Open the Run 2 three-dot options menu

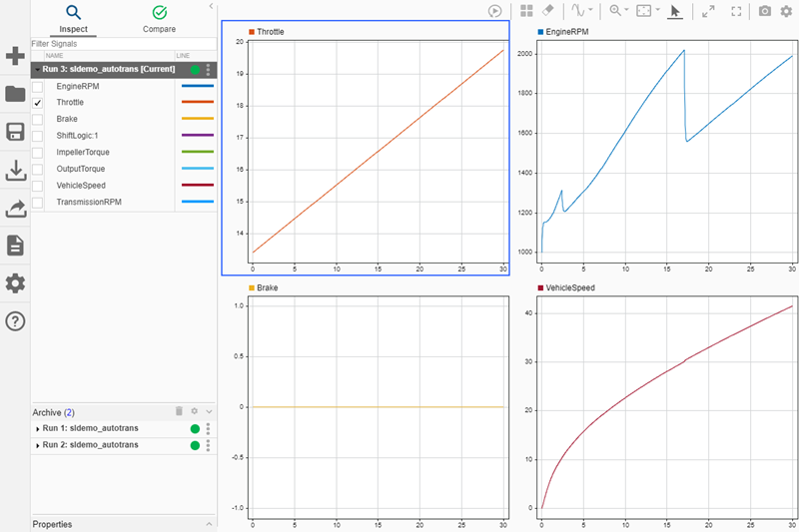[208, 445]
